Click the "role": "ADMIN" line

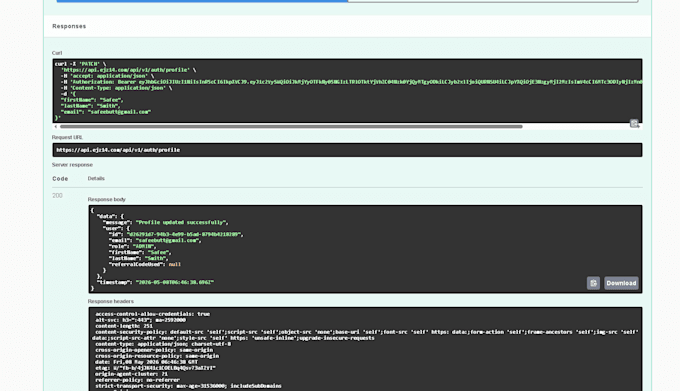pyautogui.click(x=132, y=246)
